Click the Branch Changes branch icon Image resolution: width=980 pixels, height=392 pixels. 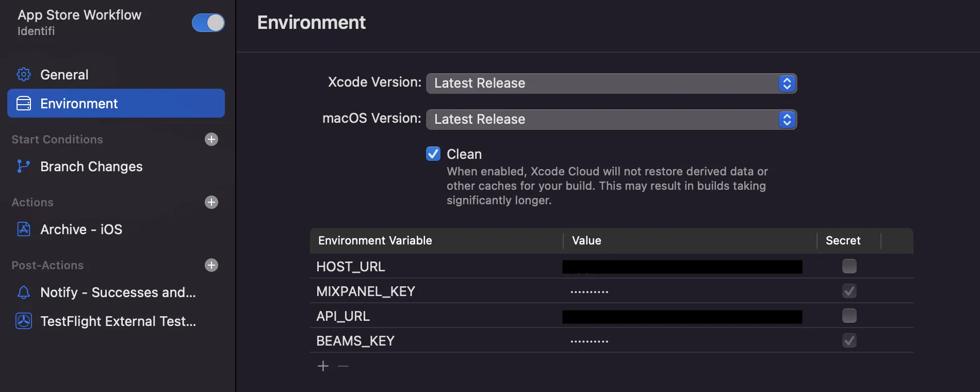point(24,167)
